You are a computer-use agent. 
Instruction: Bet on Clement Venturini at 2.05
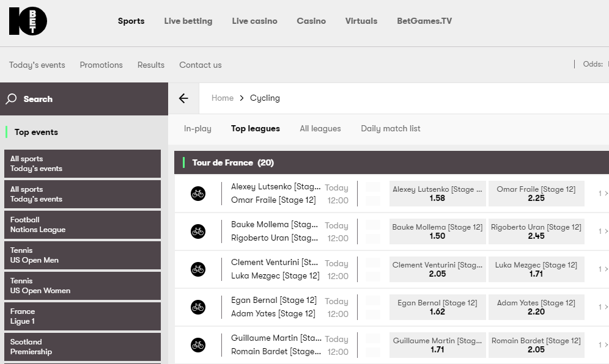point(437,269)
